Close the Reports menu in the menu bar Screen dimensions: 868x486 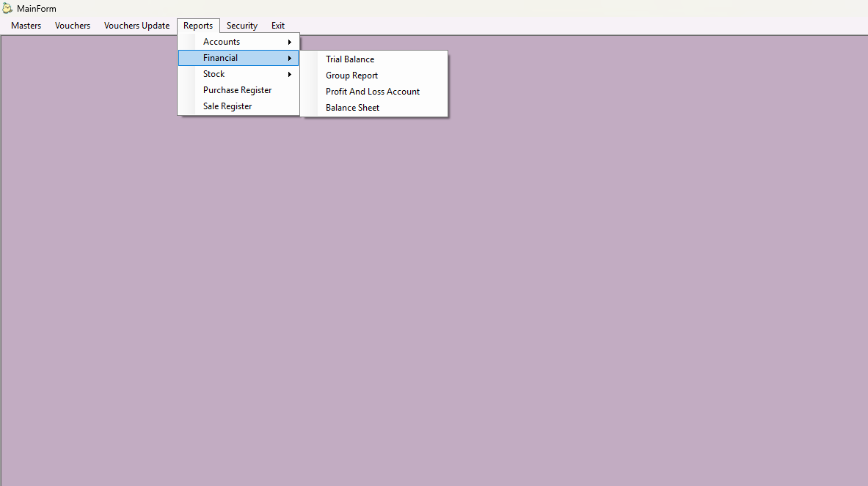[x=198, y=26]
